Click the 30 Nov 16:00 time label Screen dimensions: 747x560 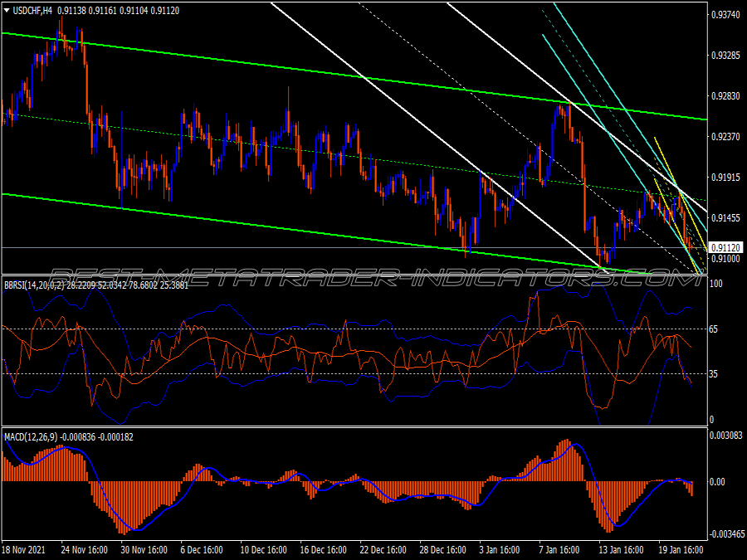click(x=144, y=550)
